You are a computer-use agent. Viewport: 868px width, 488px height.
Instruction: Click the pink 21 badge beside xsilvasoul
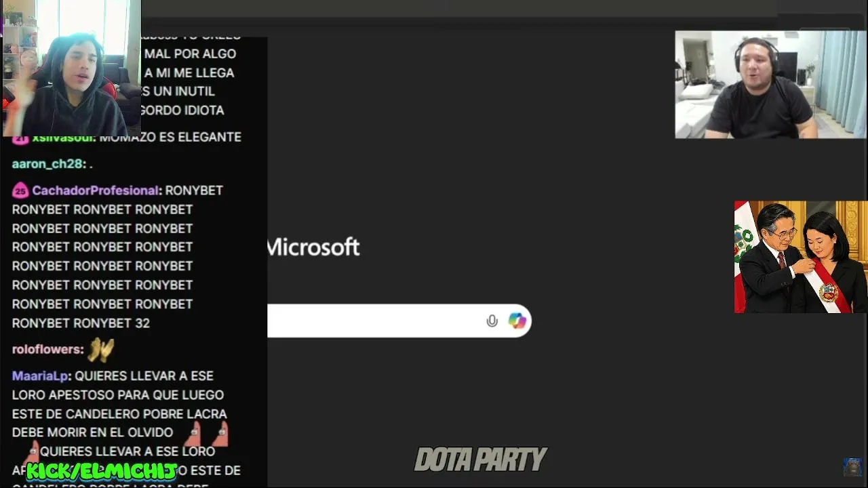[x=20, y=138]
